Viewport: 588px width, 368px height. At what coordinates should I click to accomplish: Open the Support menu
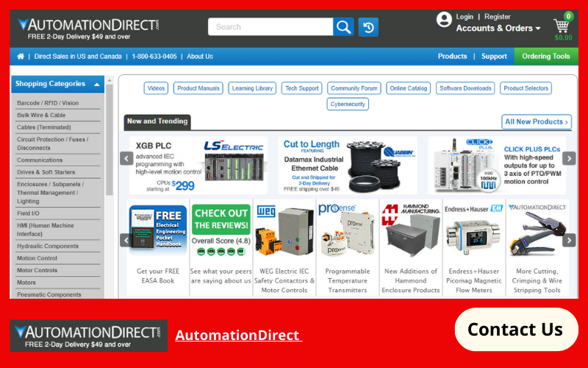click(x=494, y=57)
